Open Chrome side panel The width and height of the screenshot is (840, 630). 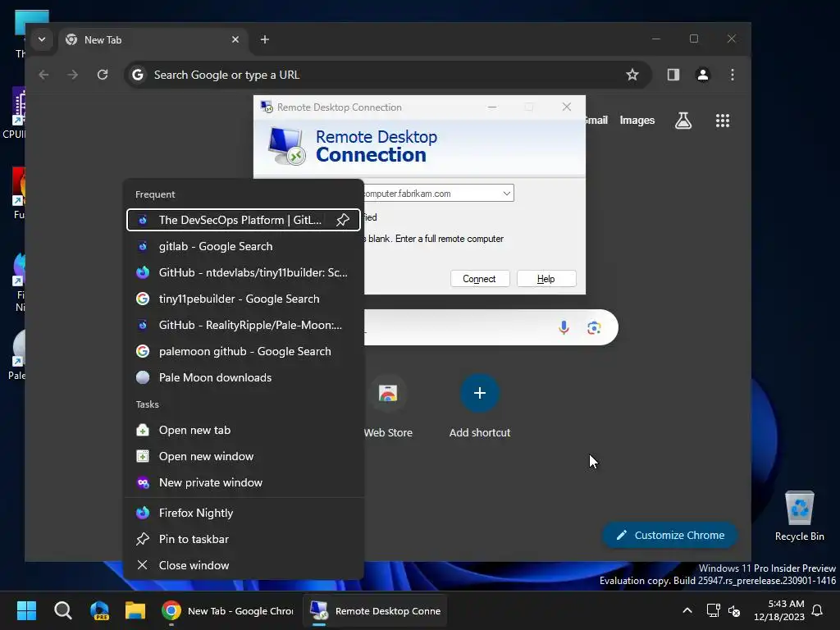tap(673, 75)
